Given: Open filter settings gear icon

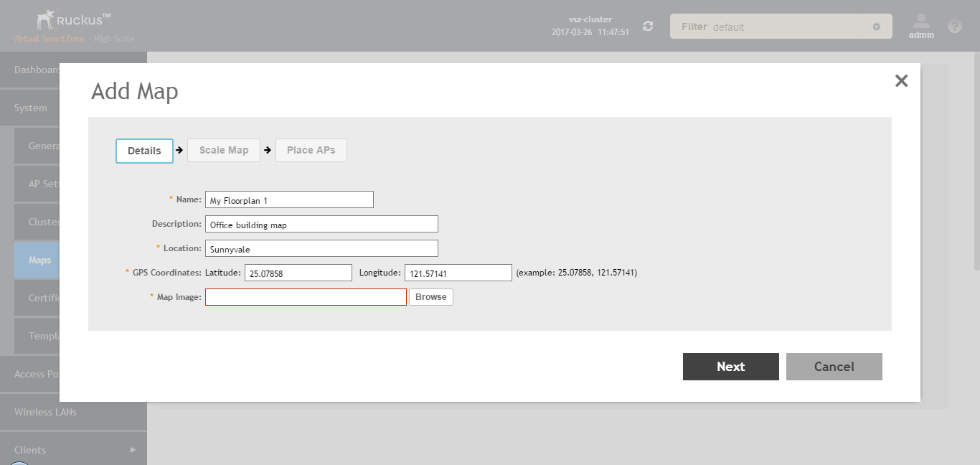Looking at the screenshot, I should click(876, 27).
